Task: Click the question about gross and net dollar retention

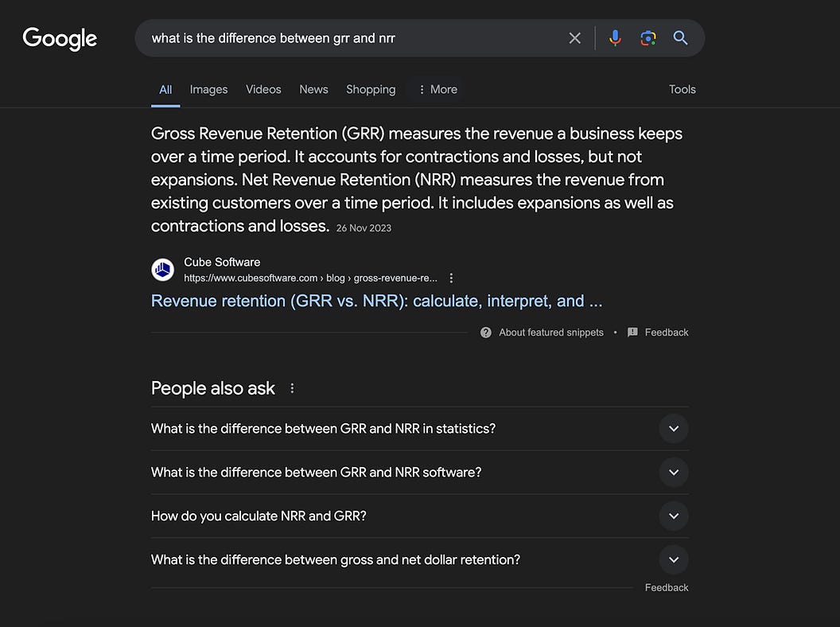Action: click(x=336, y=559)
